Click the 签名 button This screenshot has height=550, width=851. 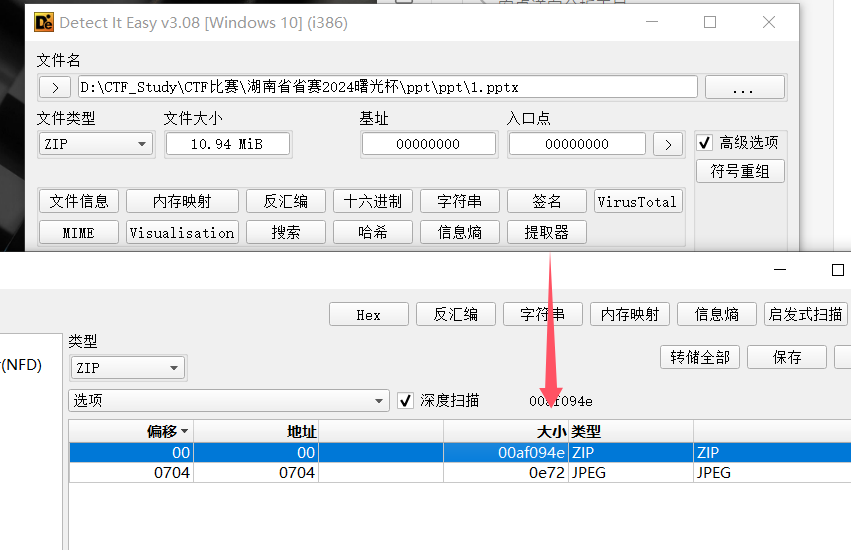coord(547,201)
